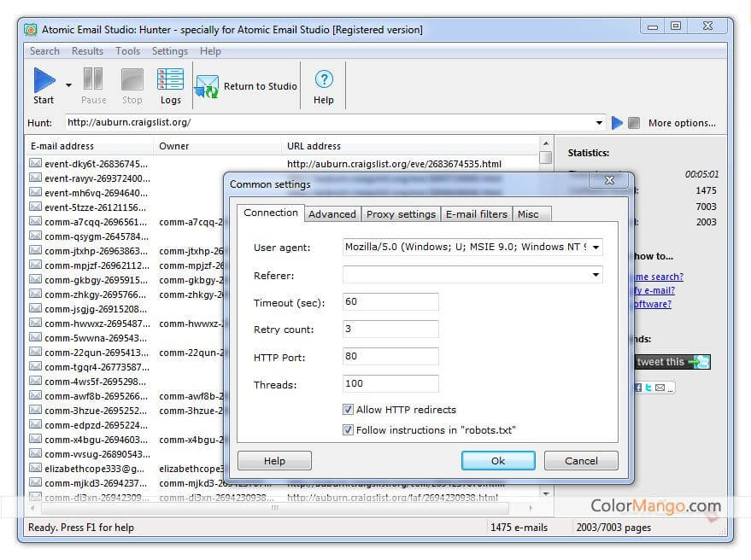Expand the Hunt URL history dropdown
This screenshot has height=560, width=751.
(600, 123)
